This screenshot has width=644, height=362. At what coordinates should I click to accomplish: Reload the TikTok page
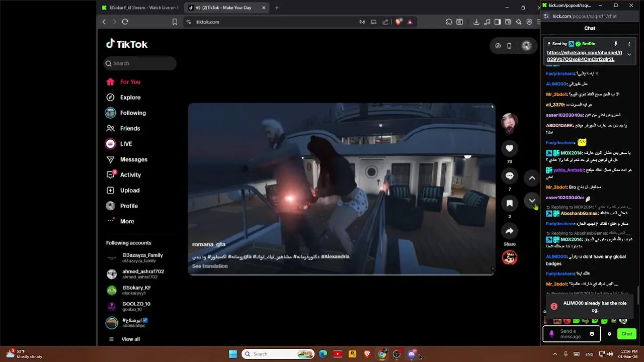125,22
